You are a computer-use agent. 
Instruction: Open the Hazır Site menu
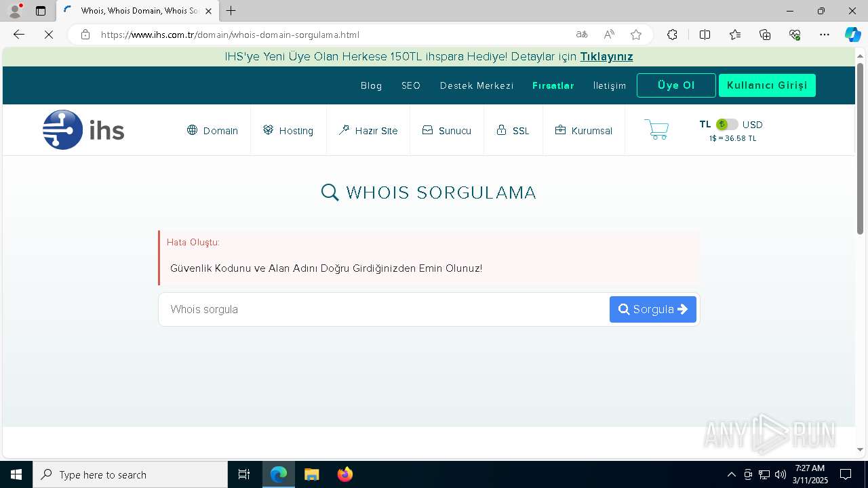[368, 130]
